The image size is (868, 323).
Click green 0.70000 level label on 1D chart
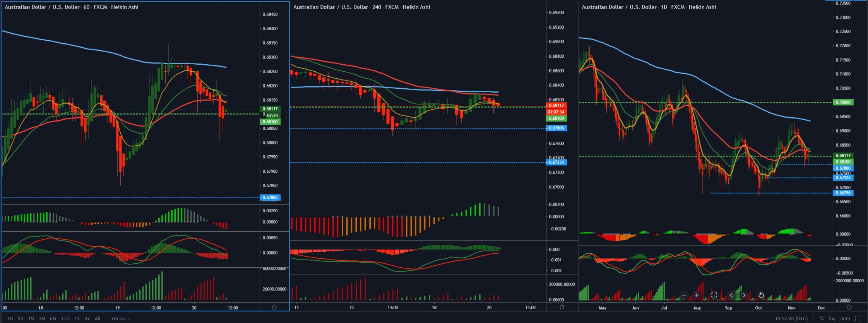844,102
